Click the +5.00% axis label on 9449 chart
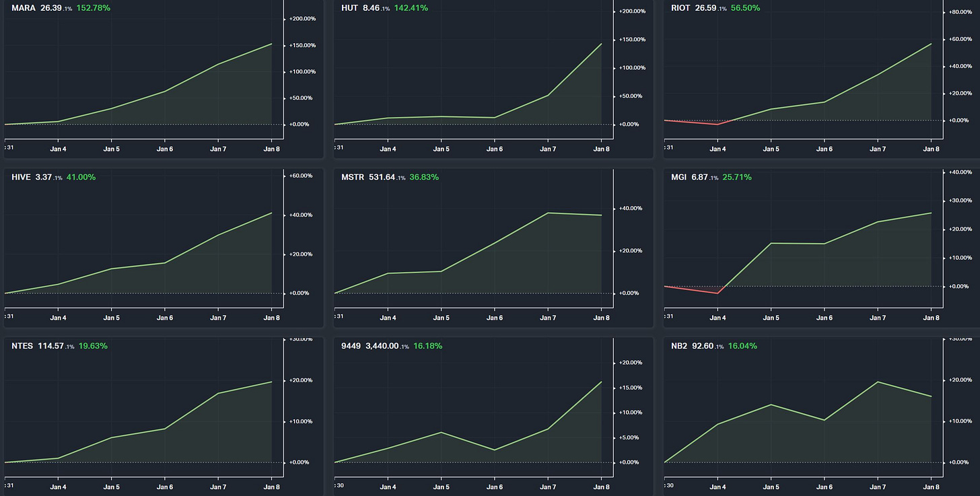 click(x=630, y=437)
